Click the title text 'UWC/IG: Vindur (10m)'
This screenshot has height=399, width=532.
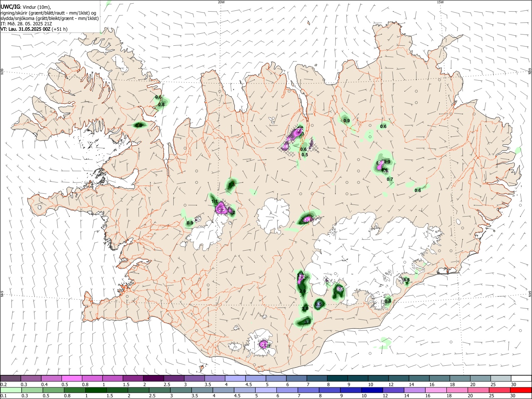coord(26,7)
